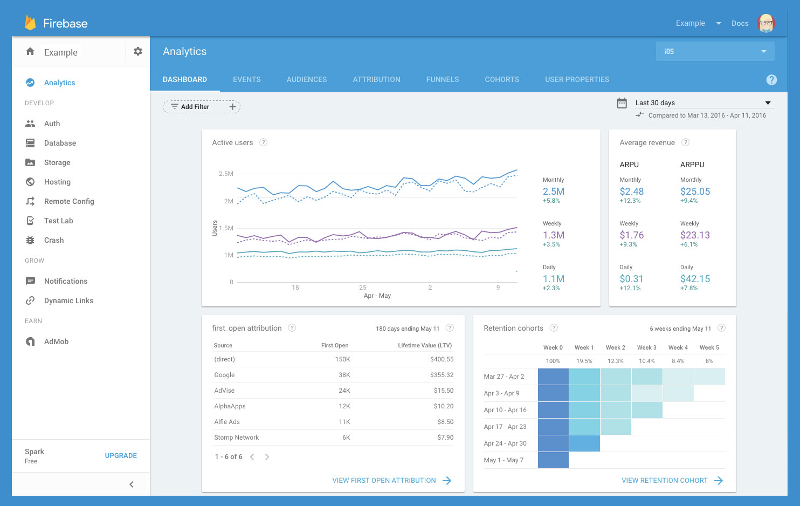Click the Upgrade plan link
The width and height of the screenshot is (800, 506).
click(x=120, y=456)
